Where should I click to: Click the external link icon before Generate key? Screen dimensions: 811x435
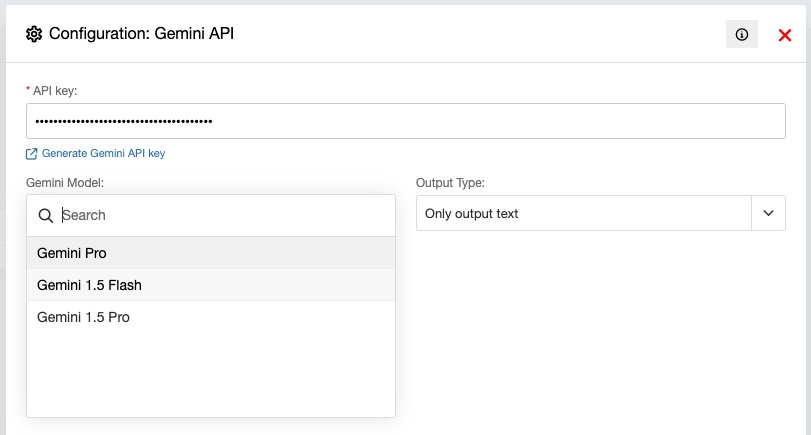(x=32, y=154)
